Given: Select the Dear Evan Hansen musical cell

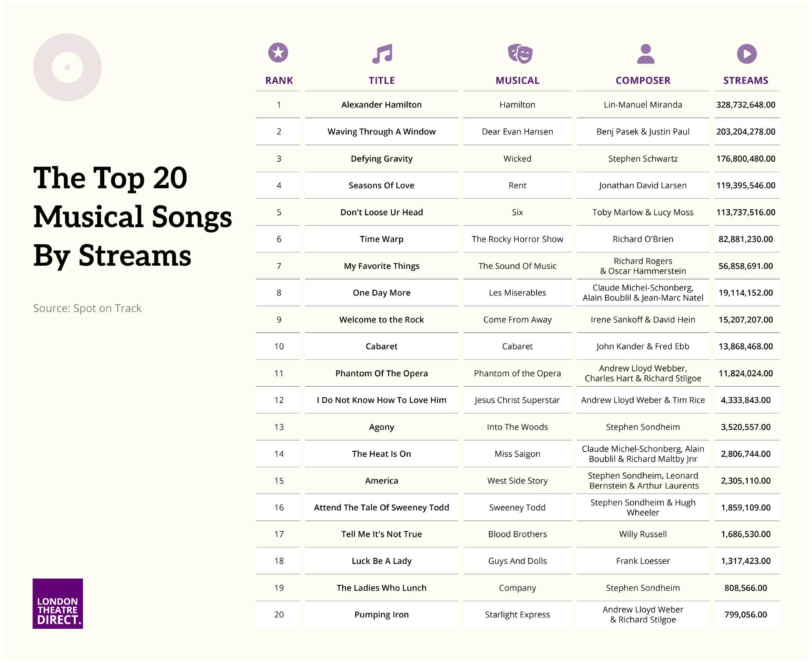Looking at the screenshot, I should coord(517,132).
